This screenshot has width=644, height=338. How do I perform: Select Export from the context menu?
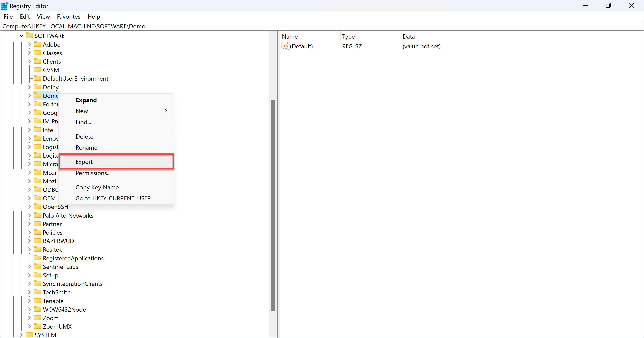(84, 162)
